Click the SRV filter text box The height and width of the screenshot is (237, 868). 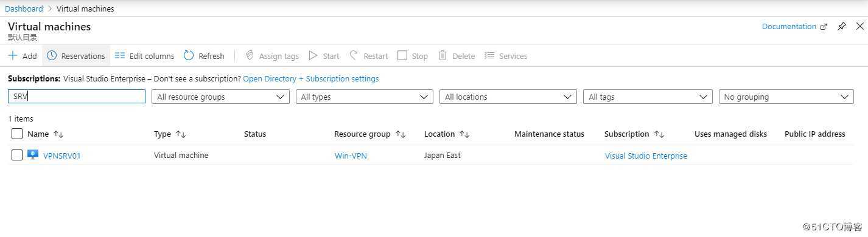click(77, 96)
